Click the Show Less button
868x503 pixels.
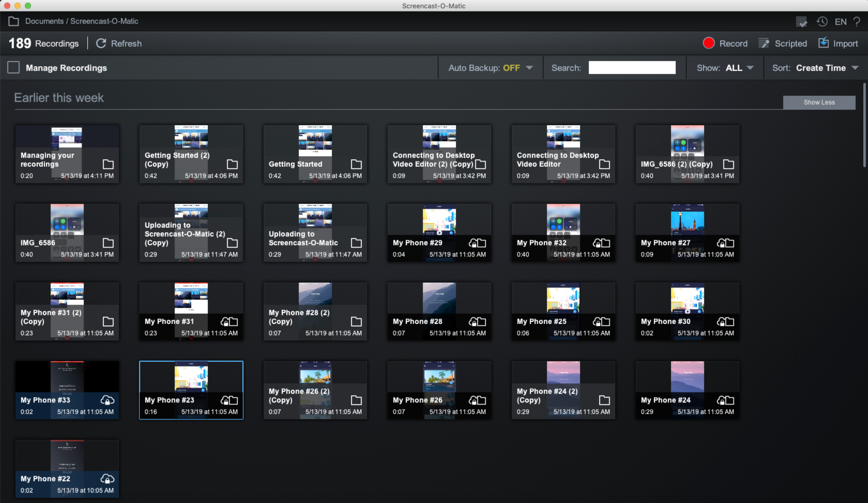point(819,102)
